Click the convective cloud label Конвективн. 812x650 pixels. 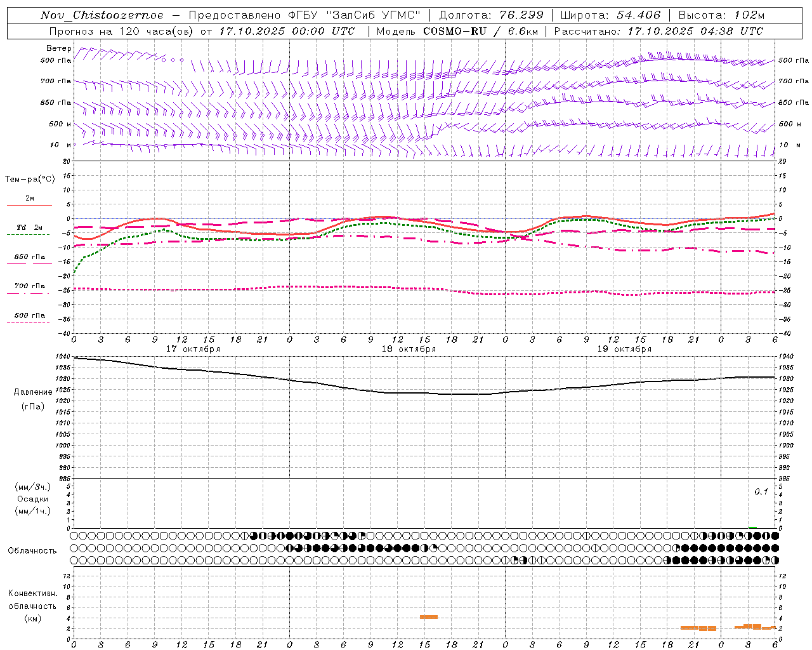click(x=33, y=594)
